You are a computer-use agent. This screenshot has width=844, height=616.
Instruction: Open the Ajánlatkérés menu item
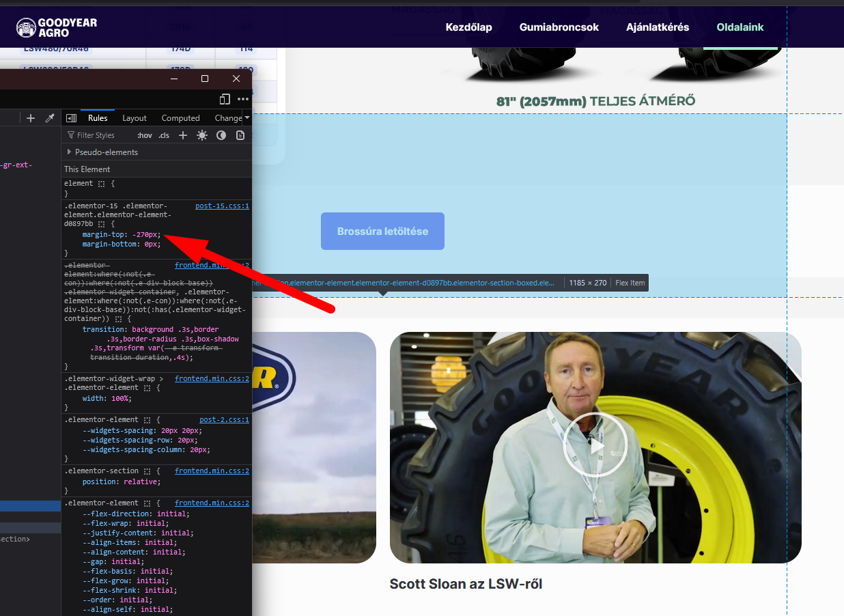658,27
